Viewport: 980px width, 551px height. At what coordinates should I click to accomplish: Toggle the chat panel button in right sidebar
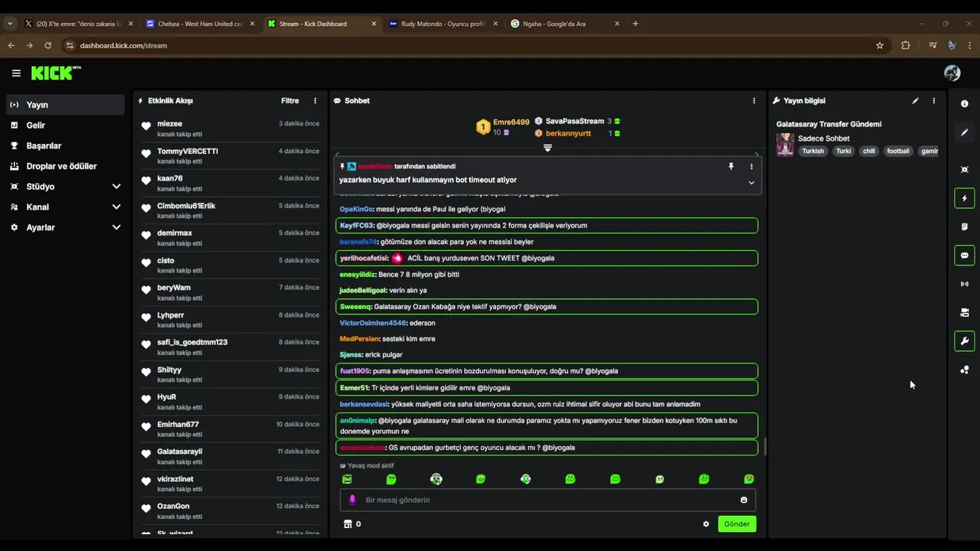click(965, 256)
